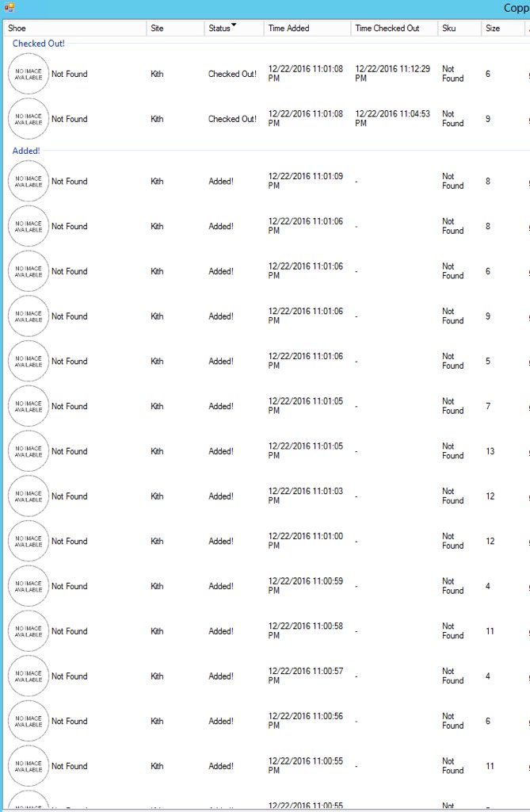Click the time added '12/22/2016 11:00:59 PM'
Image resolution: width=530 pixels, height=812 pixels.
(305, 586)
